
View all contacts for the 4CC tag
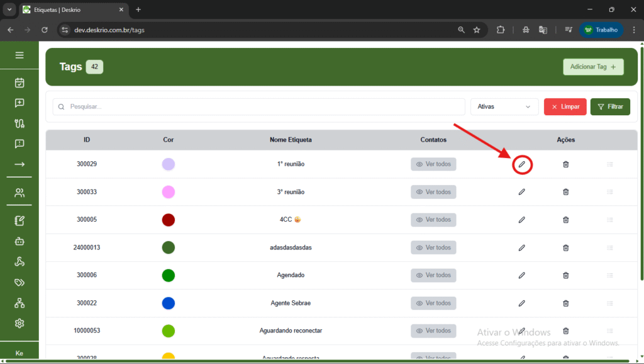click(x=433, y=220)
